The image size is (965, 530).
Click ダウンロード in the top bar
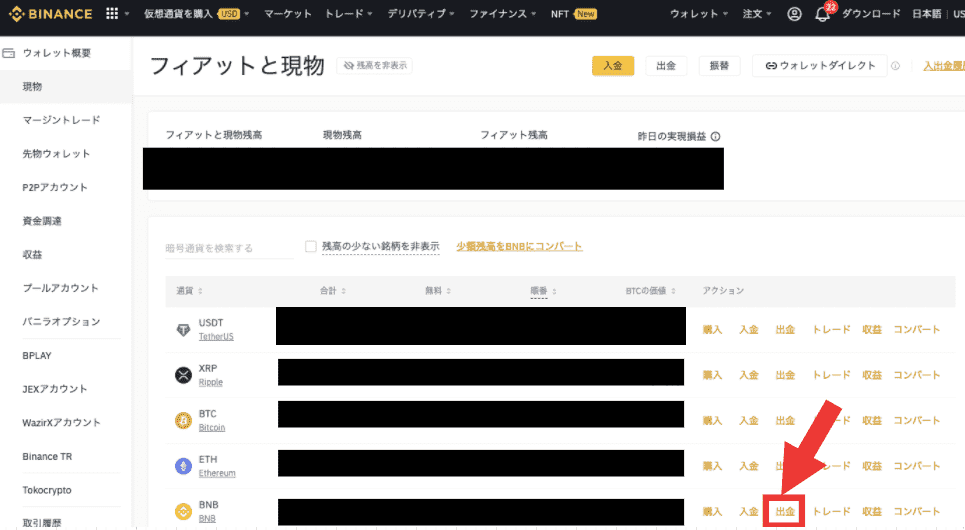[871, 14]
